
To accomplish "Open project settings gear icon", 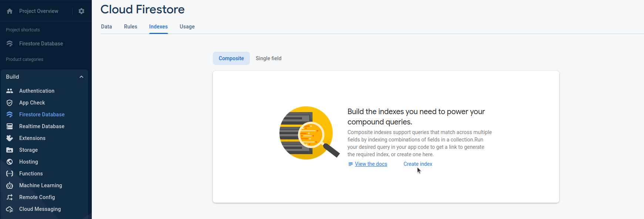I will [81, 11].
